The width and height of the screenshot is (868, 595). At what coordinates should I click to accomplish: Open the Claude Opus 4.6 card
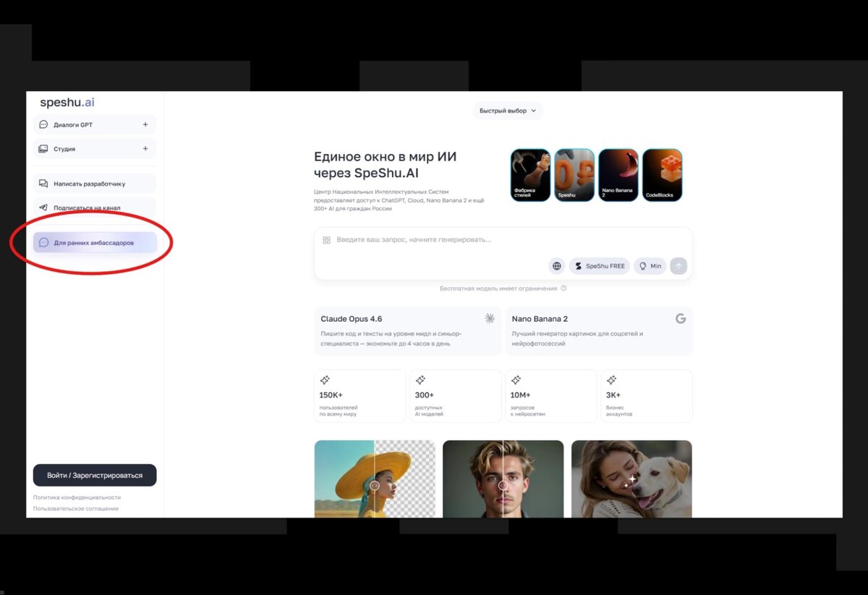[407, 330]
